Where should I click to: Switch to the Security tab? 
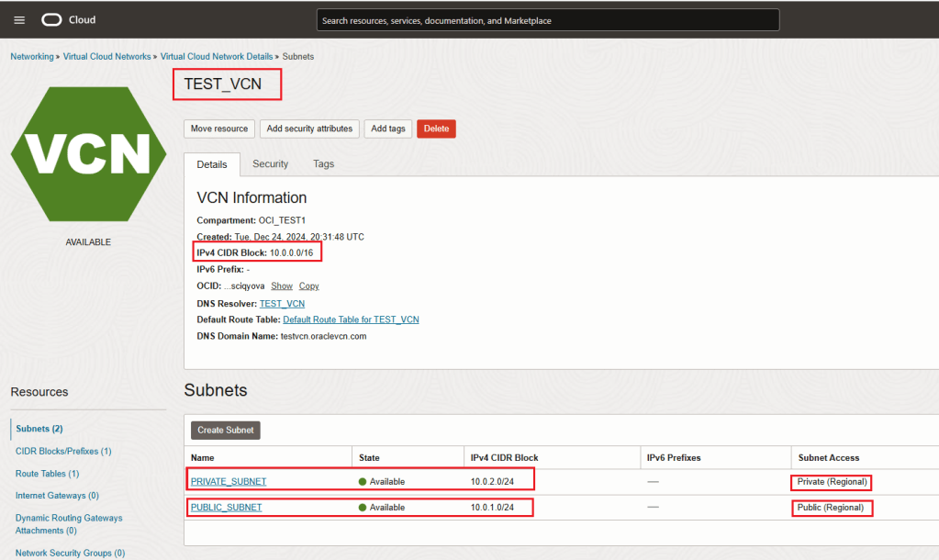(270, 164)
